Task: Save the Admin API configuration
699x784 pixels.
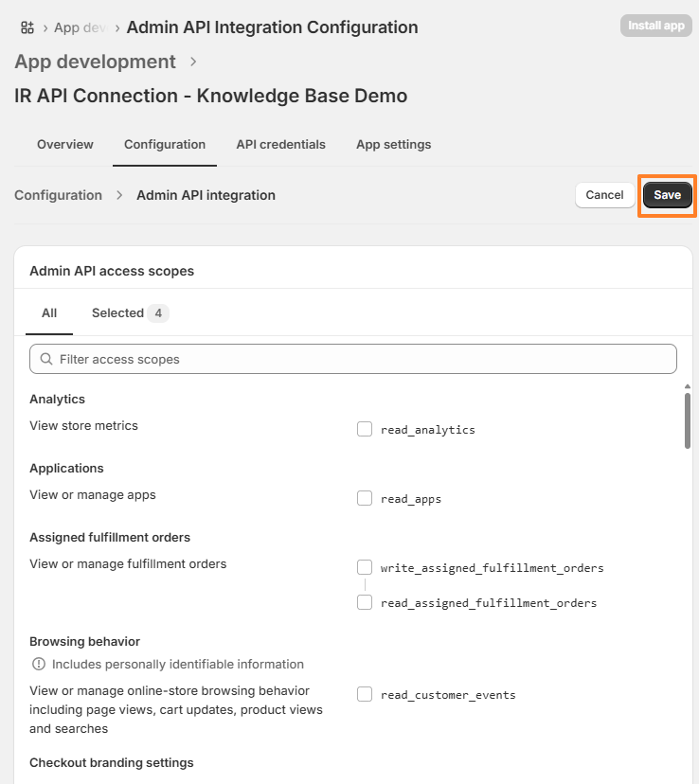Action: point(667,195)
